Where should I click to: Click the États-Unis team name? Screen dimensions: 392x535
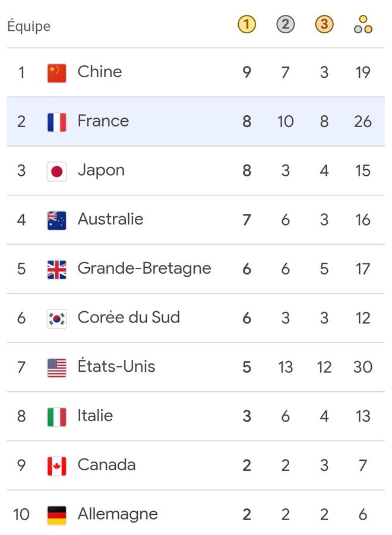coord(116,366)
